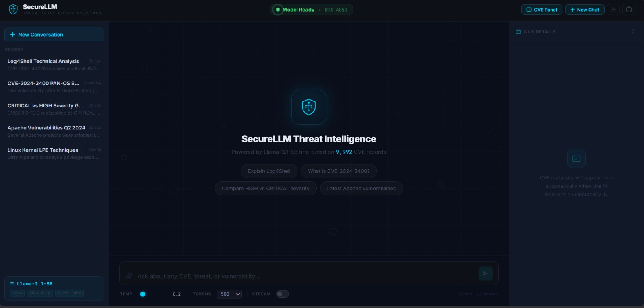Click the paperclip attach file icon
This screenshot has width=644, height=308.
tap(129, 276)
